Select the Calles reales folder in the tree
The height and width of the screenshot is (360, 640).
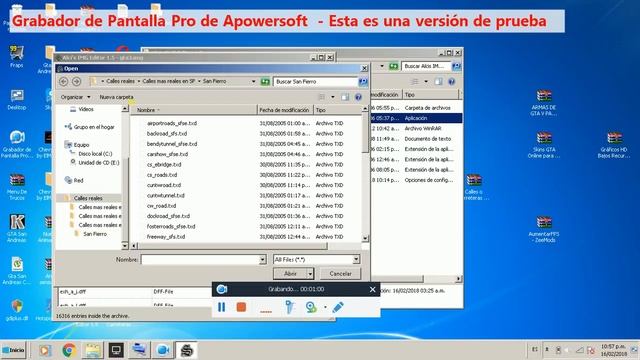88,198
